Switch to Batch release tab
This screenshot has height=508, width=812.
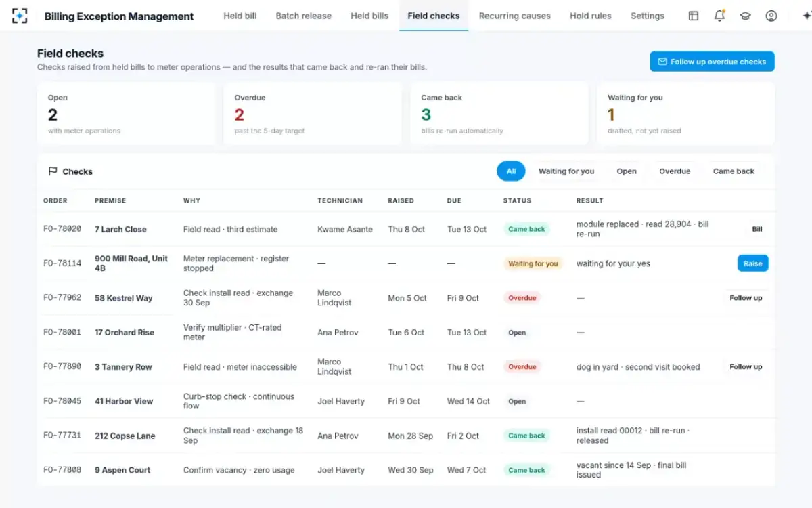tap(304, 16)
